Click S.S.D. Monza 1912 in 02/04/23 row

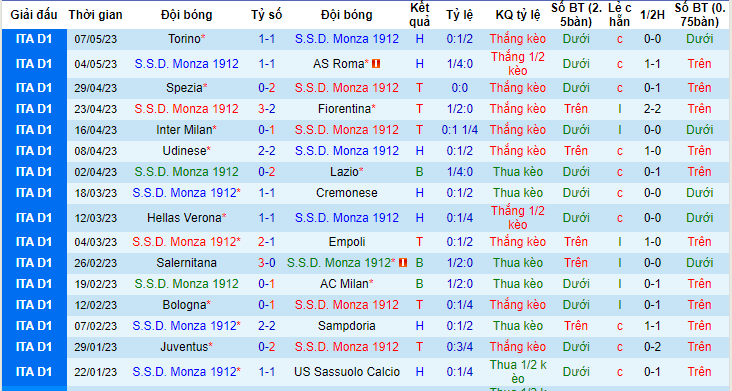point(186,172)
